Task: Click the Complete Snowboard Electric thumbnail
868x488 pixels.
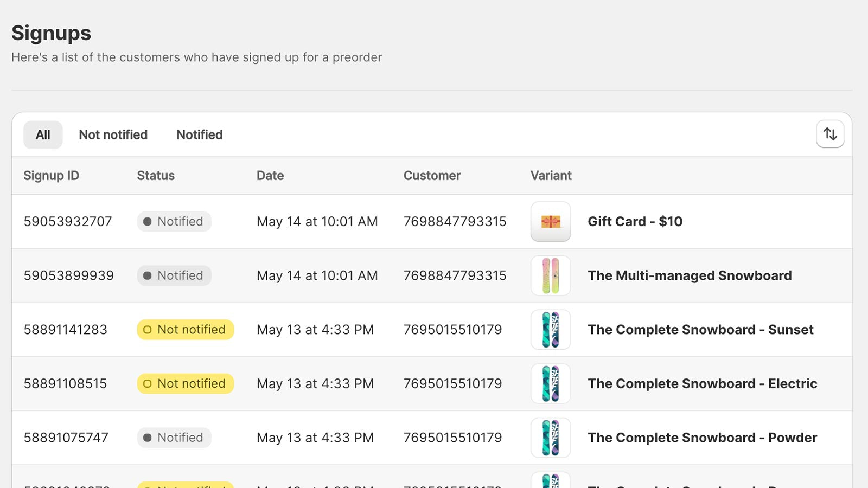Action: [x=551, y=384]
